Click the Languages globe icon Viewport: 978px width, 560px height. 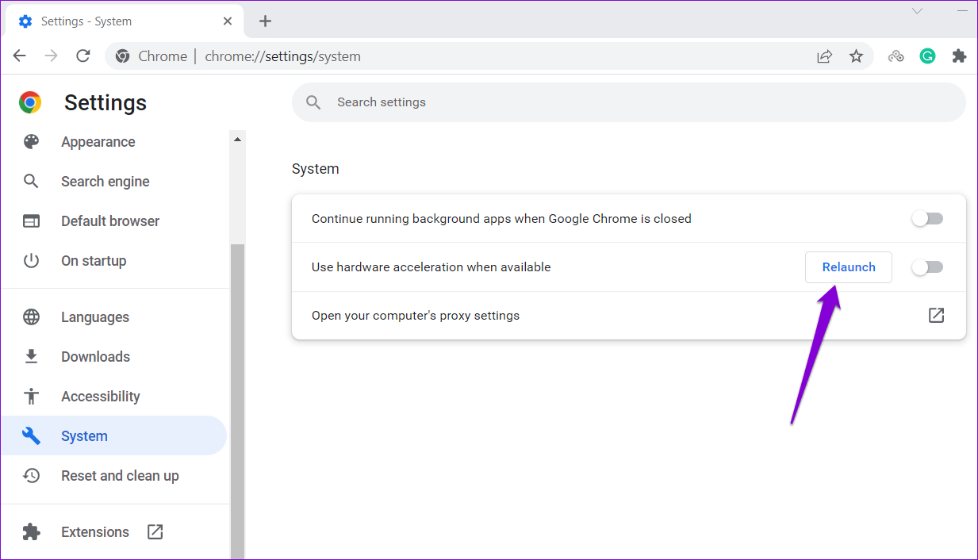(x=31, y=317)
